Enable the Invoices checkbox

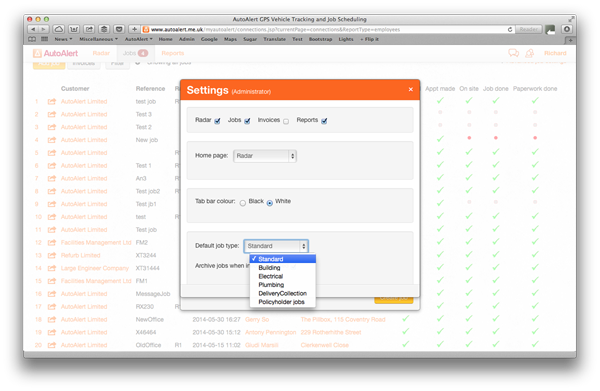[x=286, y=122]
